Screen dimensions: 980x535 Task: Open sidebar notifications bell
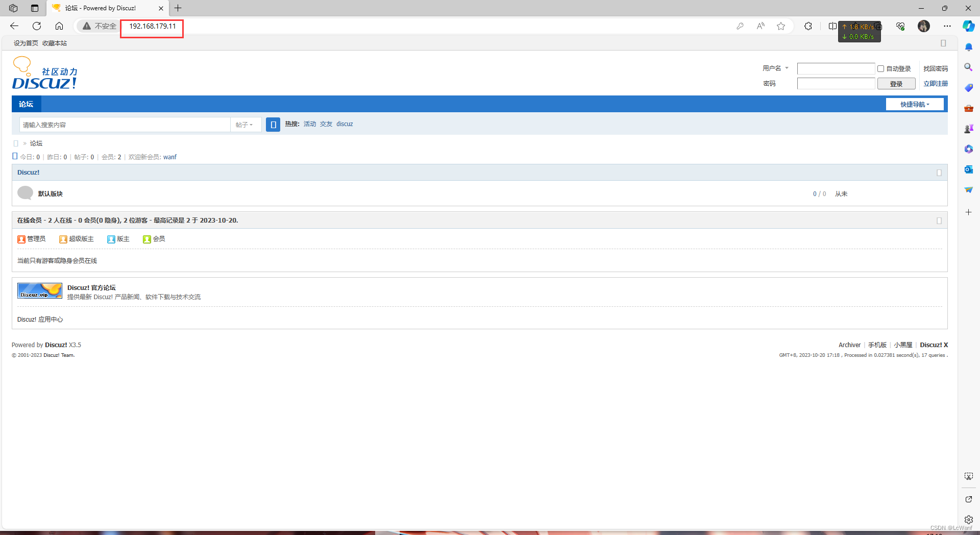[x=969, y=47]
